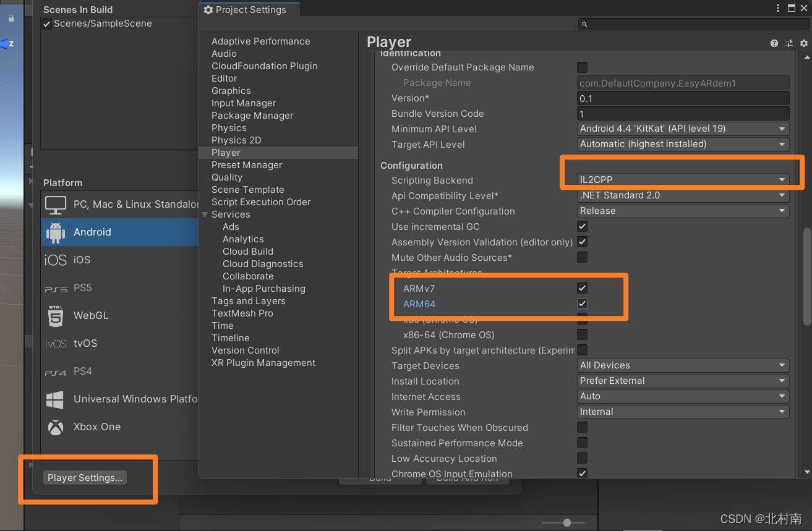Click the Project Settings search field
Screen dimensions: 812x531
coord(693,25)
